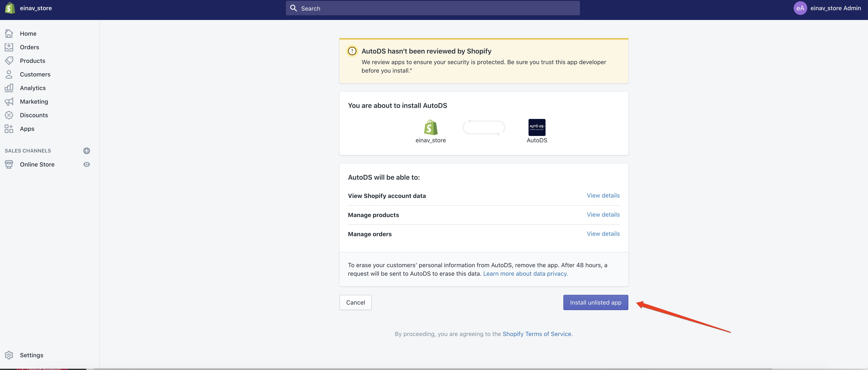868x370 pixels.
Task: Click the Marketing megaphone icon
Action: click(9, 102)
